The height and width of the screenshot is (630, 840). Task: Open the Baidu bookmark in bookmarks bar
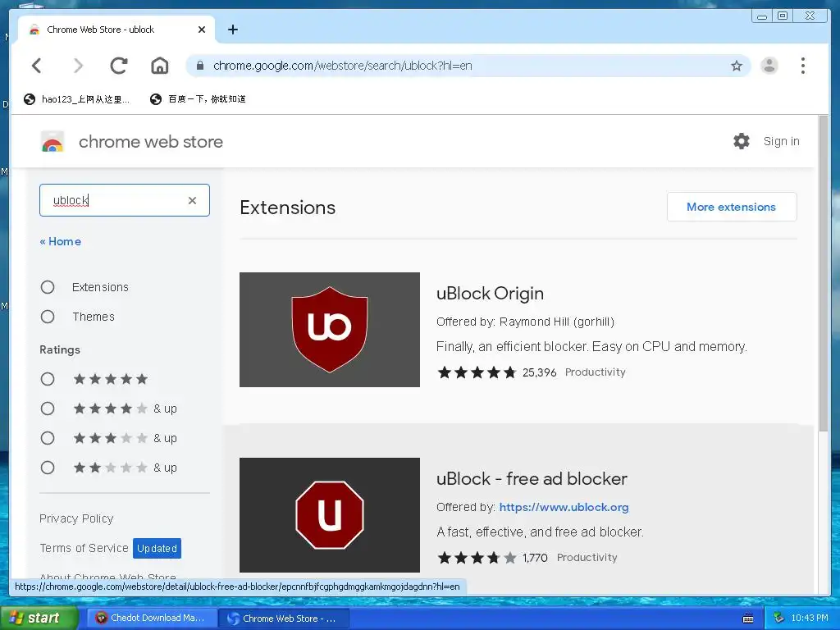[x=199, y=99]
